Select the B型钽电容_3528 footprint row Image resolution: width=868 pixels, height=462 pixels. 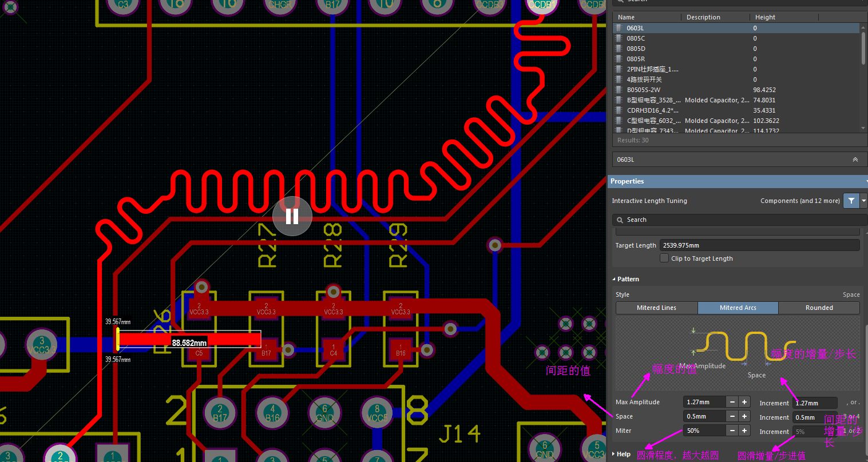click(736, 100)
